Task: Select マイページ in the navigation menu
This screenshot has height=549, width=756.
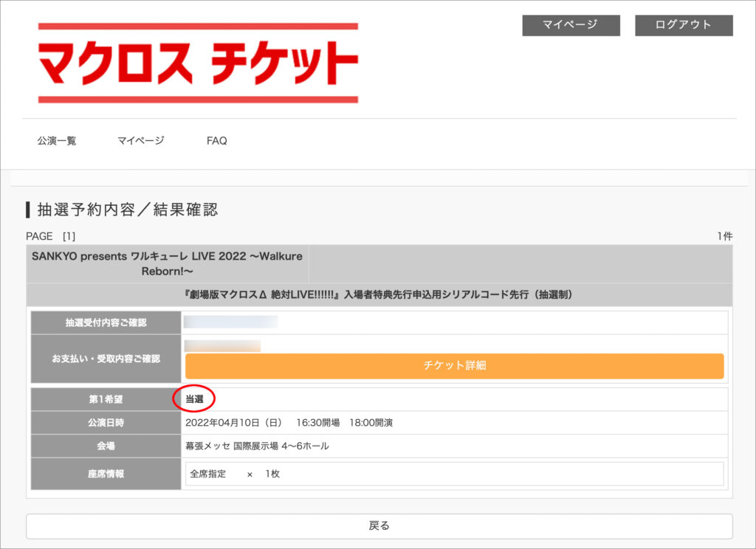Action: tap(141, 140)
